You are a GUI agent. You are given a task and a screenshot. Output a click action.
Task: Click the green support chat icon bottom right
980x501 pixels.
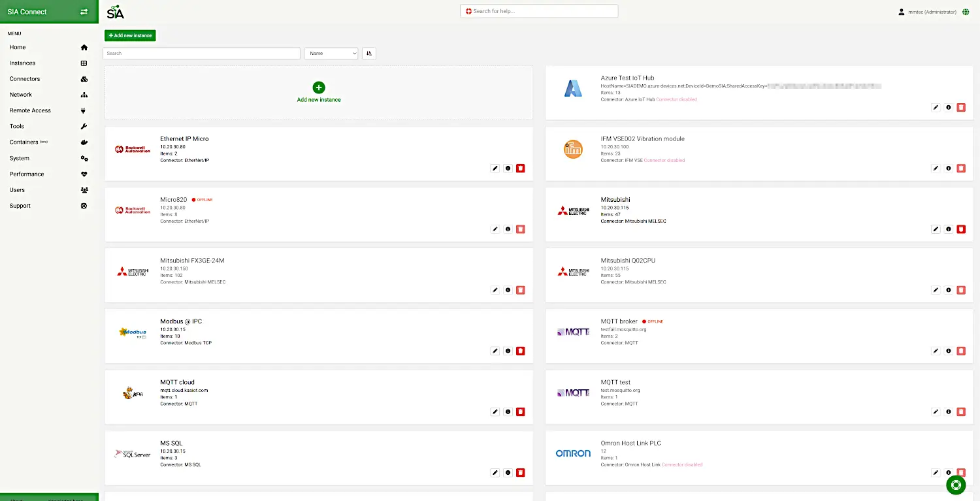click(956, 485)
